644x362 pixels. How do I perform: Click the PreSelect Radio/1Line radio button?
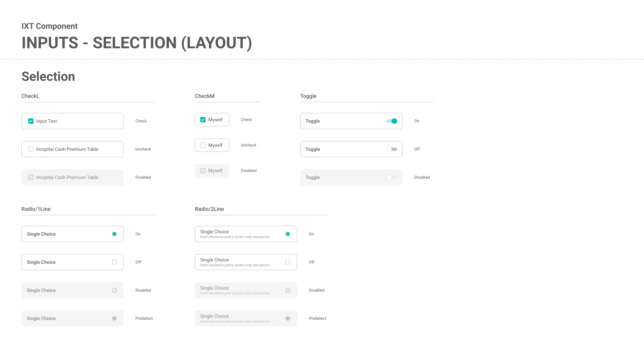[114, 318]
